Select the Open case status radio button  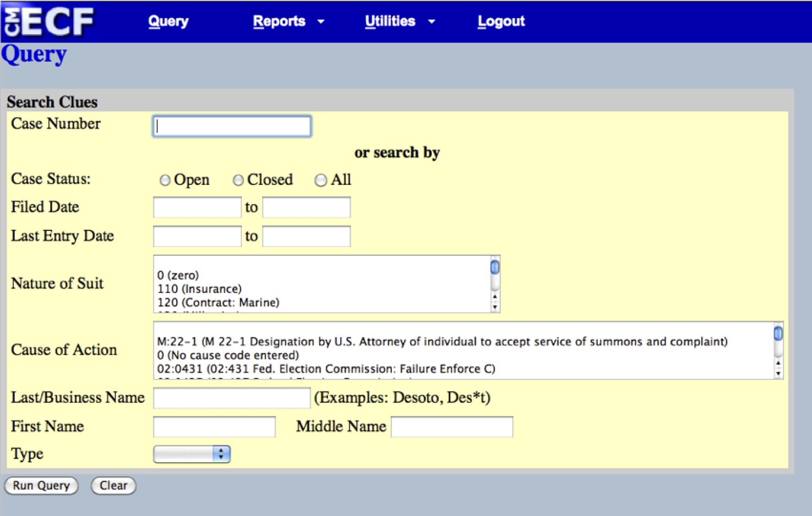click(165, 180)
